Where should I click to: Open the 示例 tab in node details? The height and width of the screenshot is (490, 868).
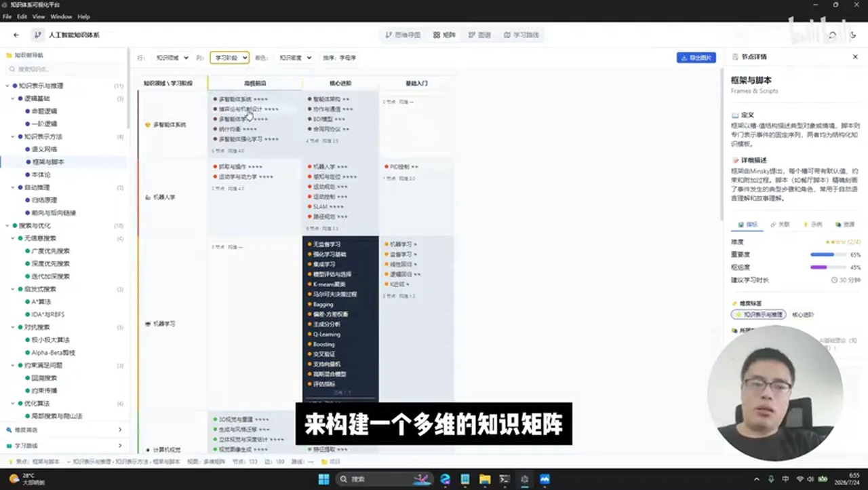[812, 224]
